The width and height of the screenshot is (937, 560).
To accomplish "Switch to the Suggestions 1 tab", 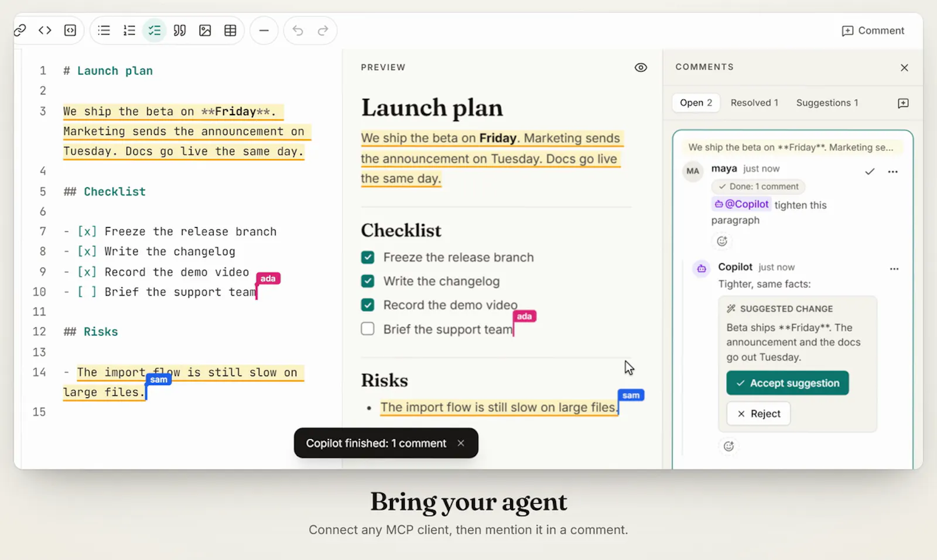I will click(x=827, y=103).
